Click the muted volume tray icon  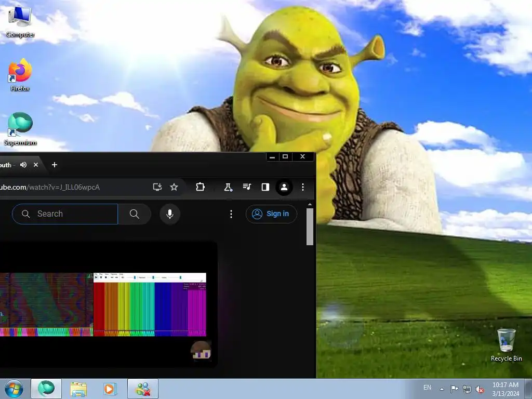point(480,389)
